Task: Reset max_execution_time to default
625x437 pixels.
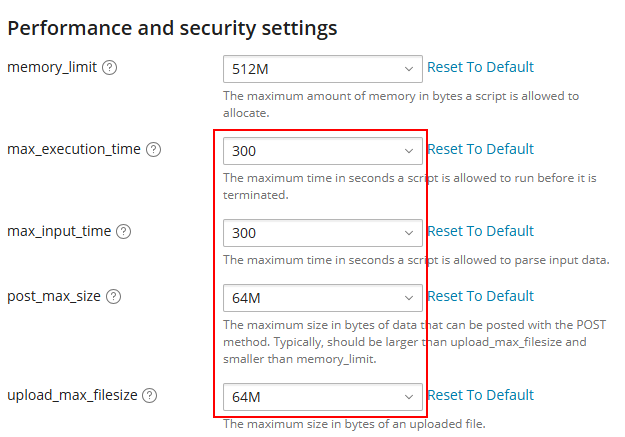Action: 480,149
